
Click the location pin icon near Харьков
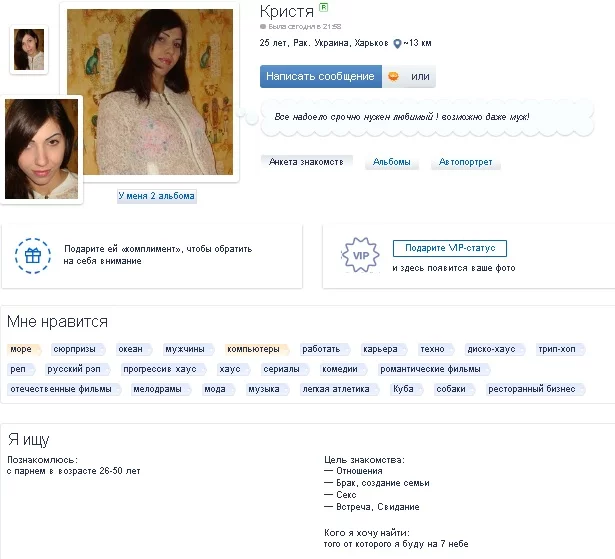coord(397,44)
